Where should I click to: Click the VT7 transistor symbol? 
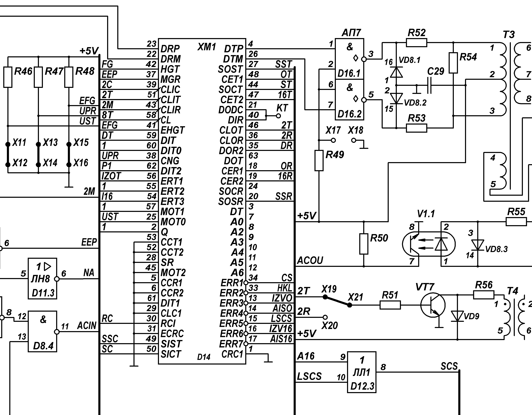pyautogui.click(x=433, y=305)
